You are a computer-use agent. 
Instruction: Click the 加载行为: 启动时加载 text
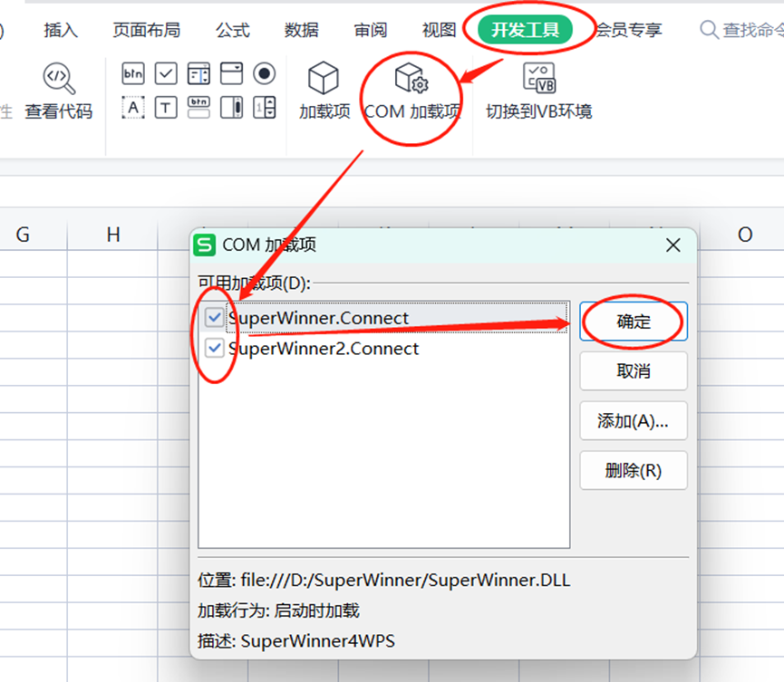point(278,610)
